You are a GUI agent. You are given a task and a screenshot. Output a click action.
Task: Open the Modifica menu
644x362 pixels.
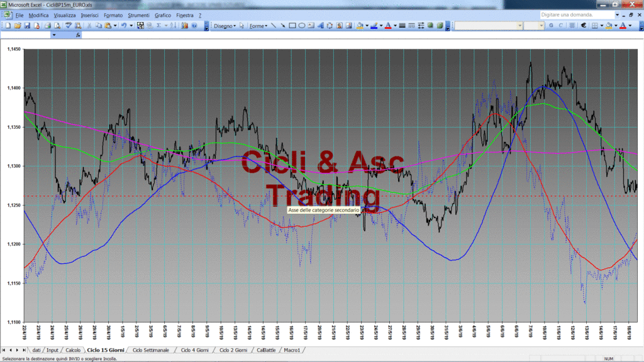(38, 15)
